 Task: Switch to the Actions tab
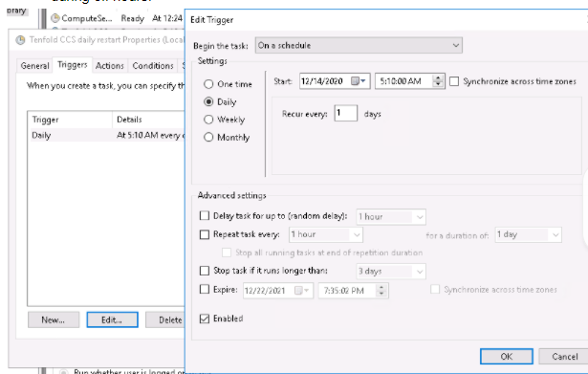click(110, 66)
